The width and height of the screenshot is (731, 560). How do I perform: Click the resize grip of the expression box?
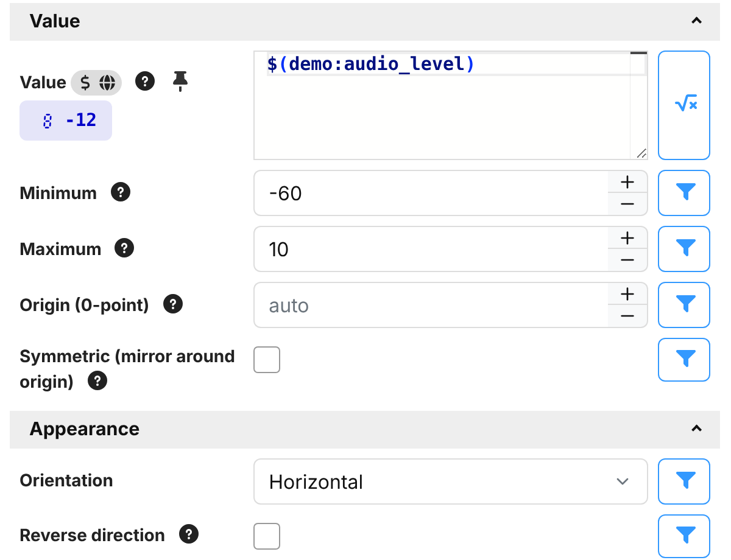point(641,153)
